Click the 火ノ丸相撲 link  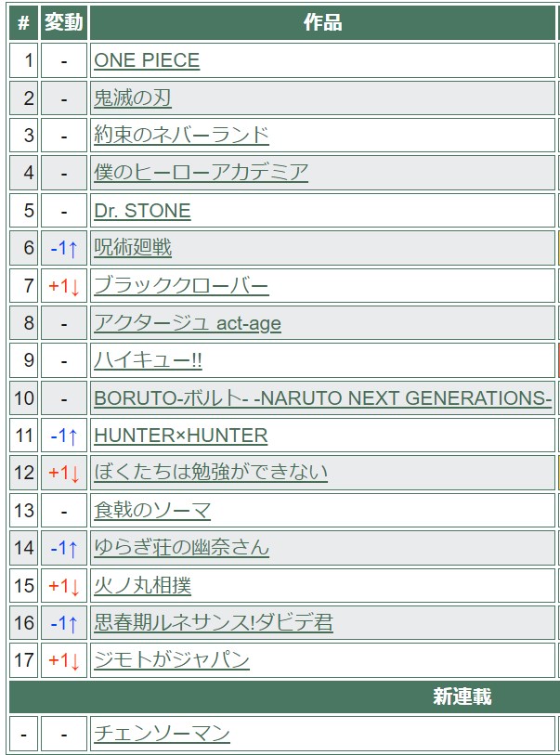pos(142,586)
